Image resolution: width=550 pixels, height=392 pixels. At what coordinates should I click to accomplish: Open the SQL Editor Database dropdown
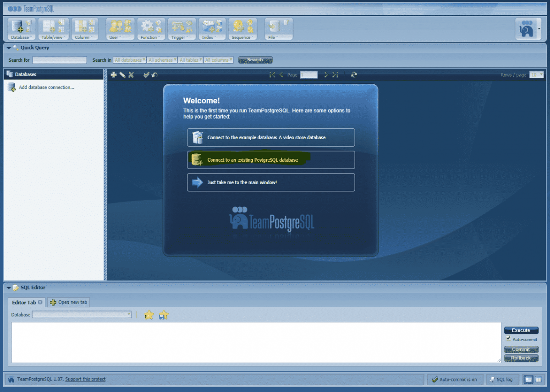(x=82, y=315)
